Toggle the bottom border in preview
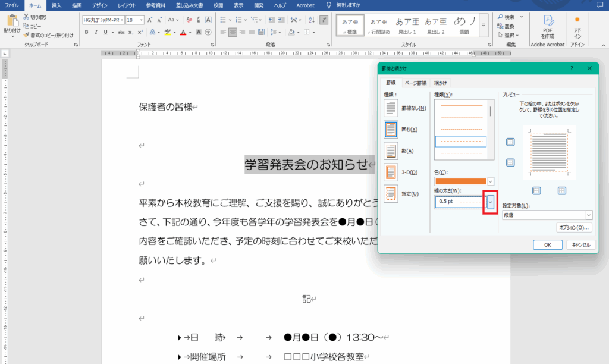This screenshot has width=609, height=364. pos(510,162)
